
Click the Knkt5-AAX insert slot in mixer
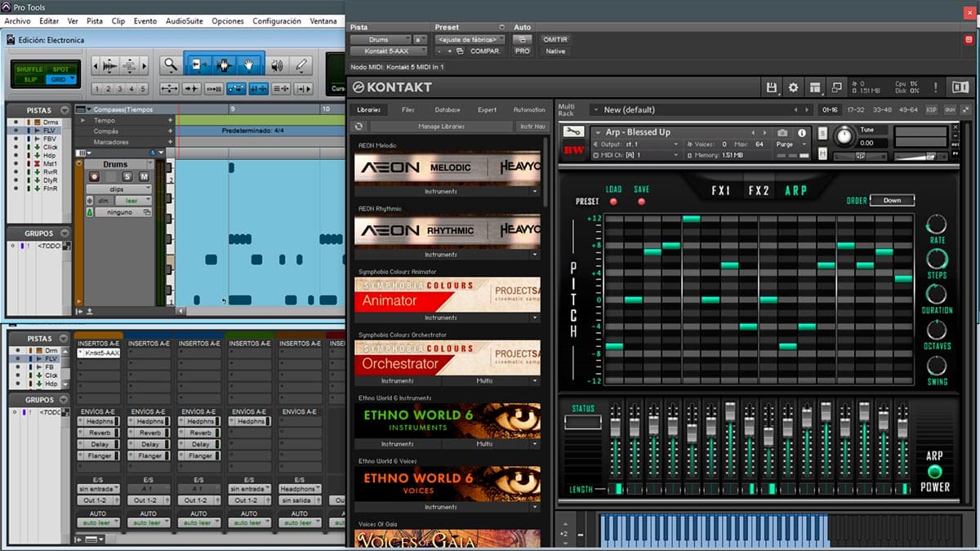99,353
